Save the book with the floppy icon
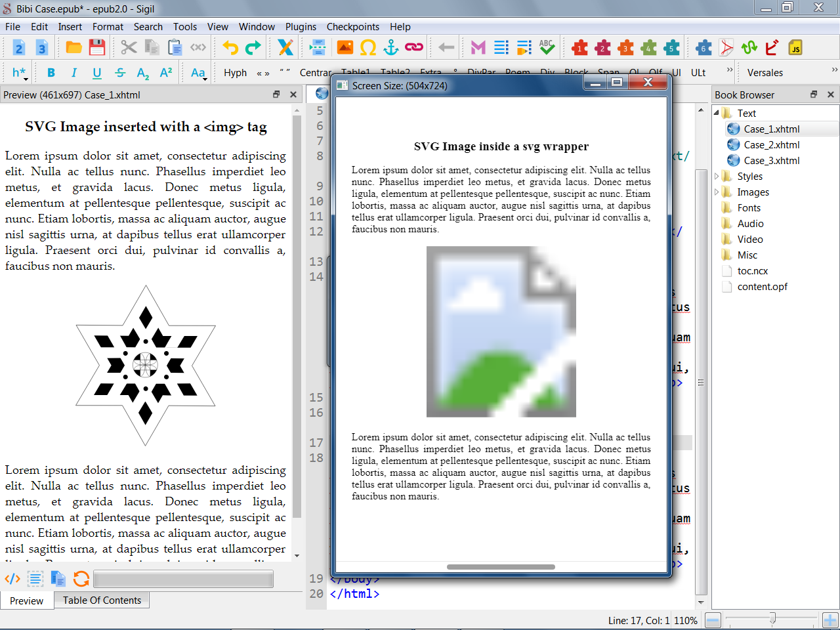This screenshot has height=630, width=840. tap(97, 47)
